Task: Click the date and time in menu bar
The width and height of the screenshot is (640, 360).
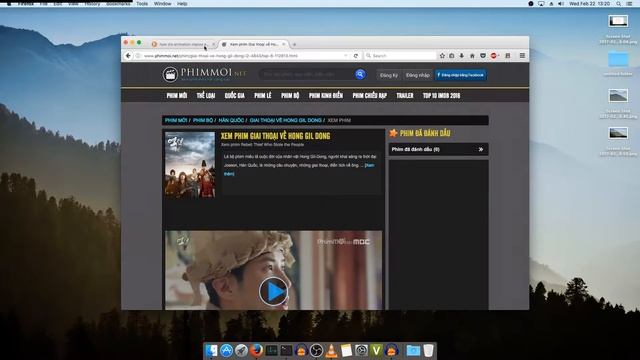Action: tap(589, 4)
